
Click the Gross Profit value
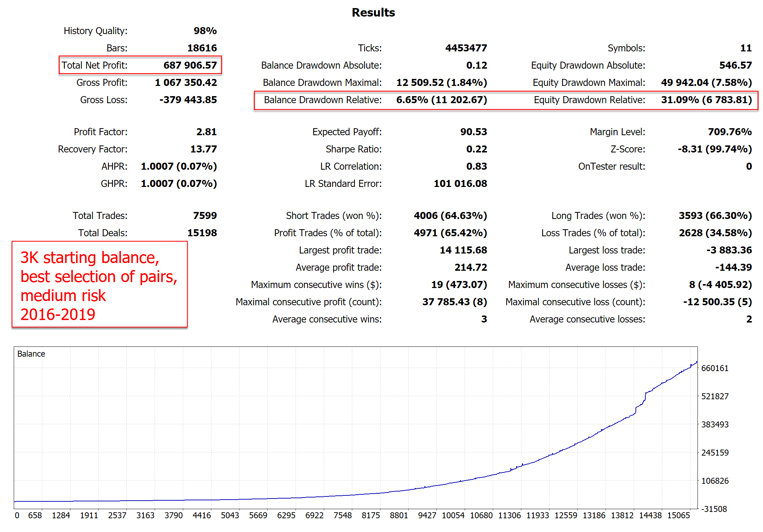(186, 83)
